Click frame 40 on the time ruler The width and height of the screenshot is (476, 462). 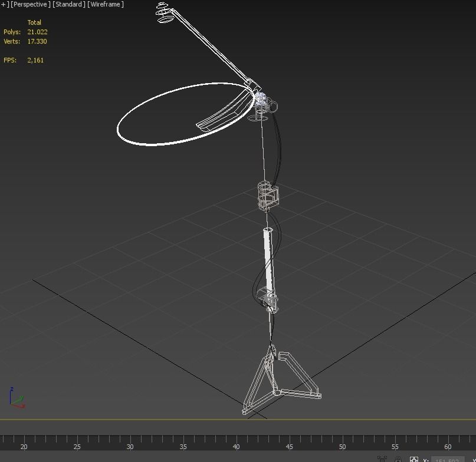tap(236, 447)
